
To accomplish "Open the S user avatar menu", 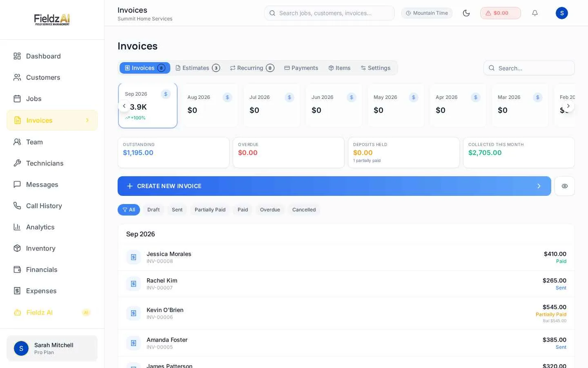I will pos(562,13).
